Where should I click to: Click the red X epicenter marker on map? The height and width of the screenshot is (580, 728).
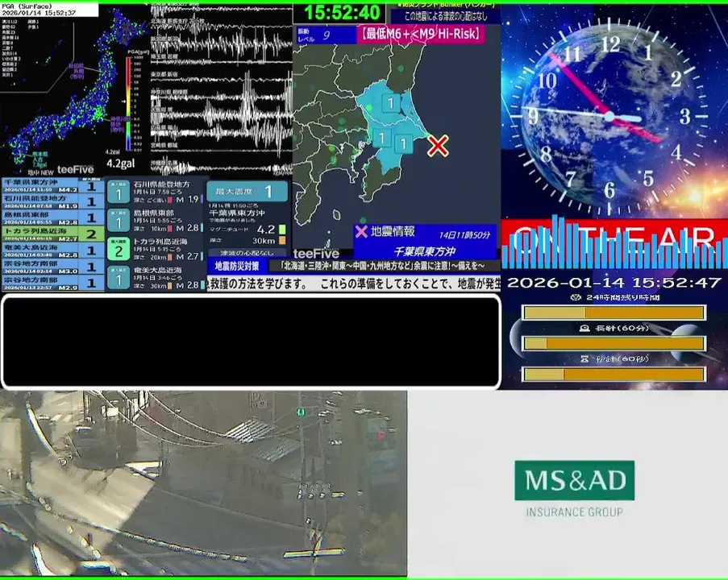437,146
